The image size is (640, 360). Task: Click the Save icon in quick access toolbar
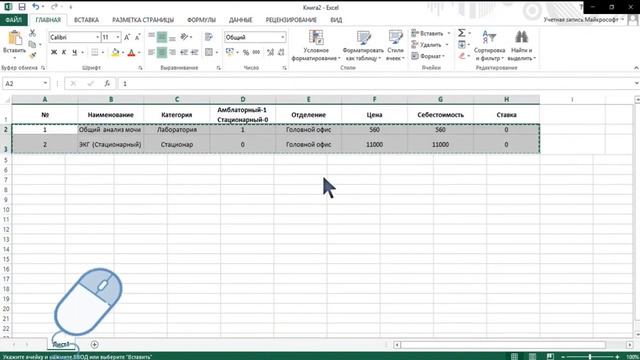point(22,7)
